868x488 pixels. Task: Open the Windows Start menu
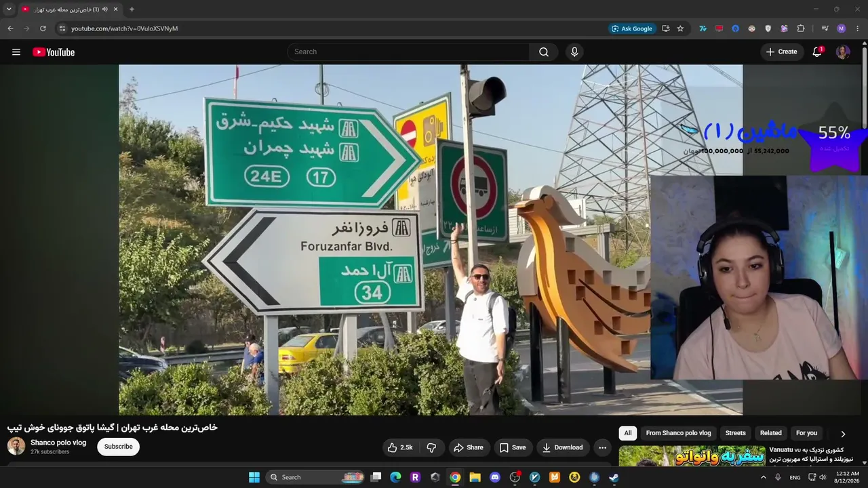point(254,477)
